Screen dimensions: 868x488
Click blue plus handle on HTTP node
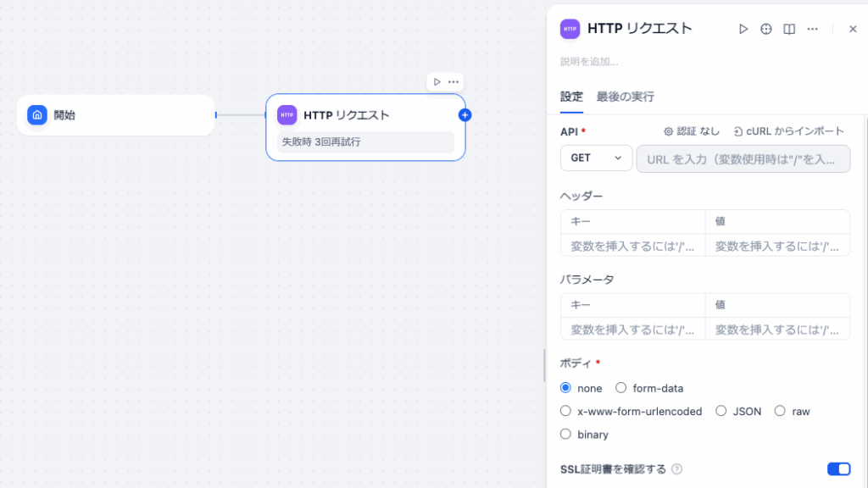coord(465,115)
